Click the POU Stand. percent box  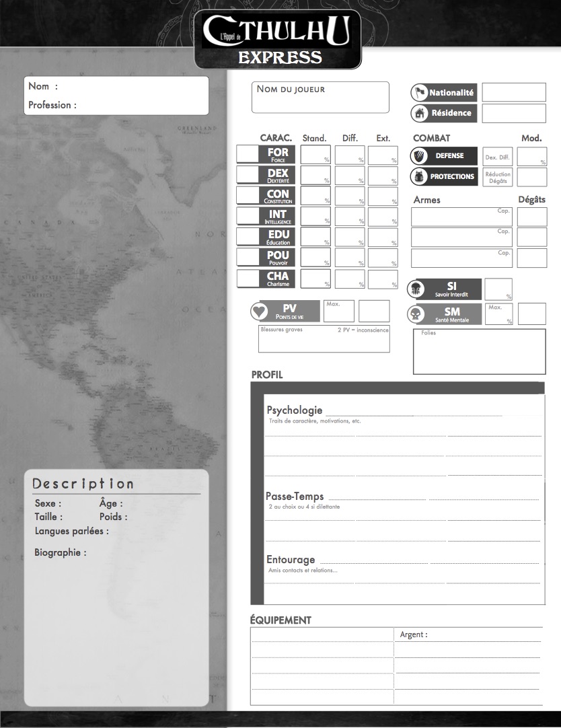[315, 257]
